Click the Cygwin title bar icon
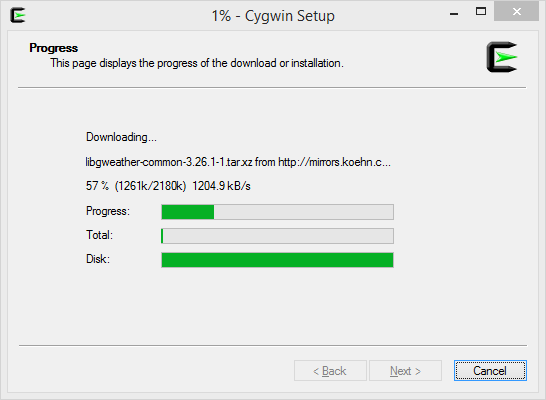This screenshot has width=546, height=400. click(18, 15)
